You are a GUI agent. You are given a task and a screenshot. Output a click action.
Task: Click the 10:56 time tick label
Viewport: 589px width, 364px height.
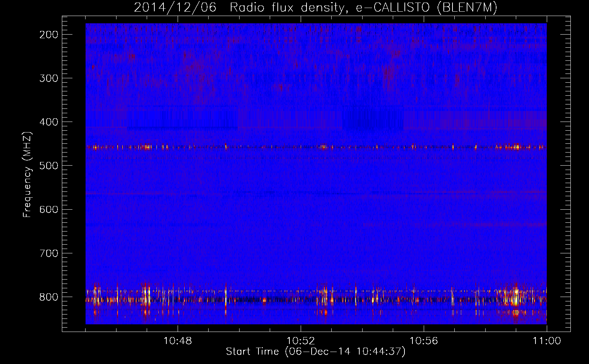424,341
